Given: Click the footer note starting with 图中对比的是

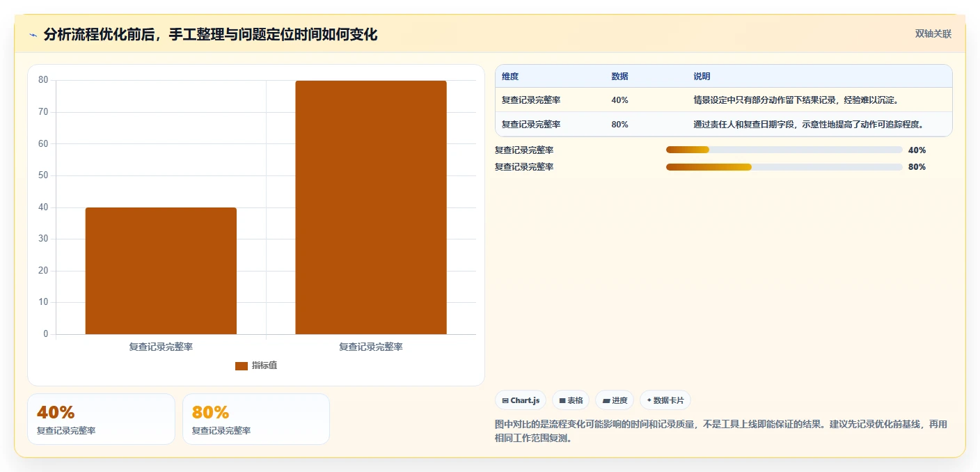Looking at the screenshot, I should click(721, 432).
